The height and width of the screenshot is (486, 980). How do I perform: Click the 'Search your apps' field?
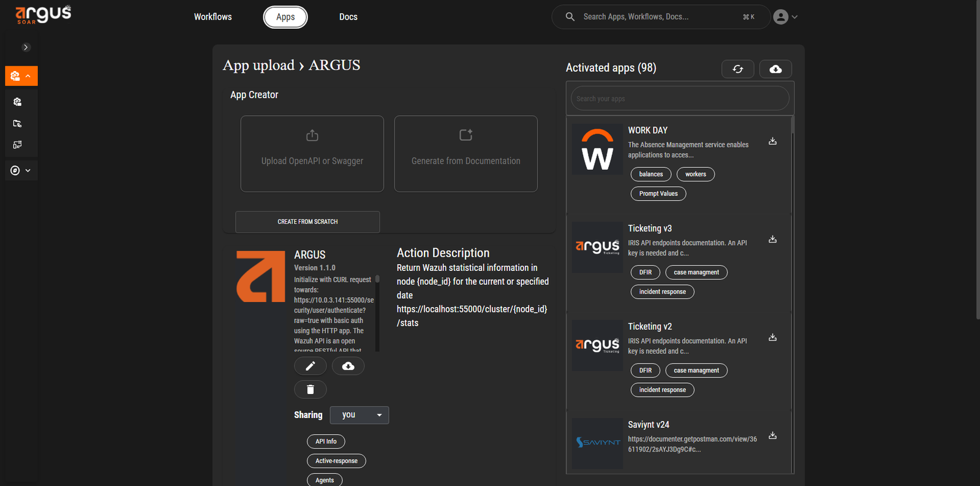(680, 99)
